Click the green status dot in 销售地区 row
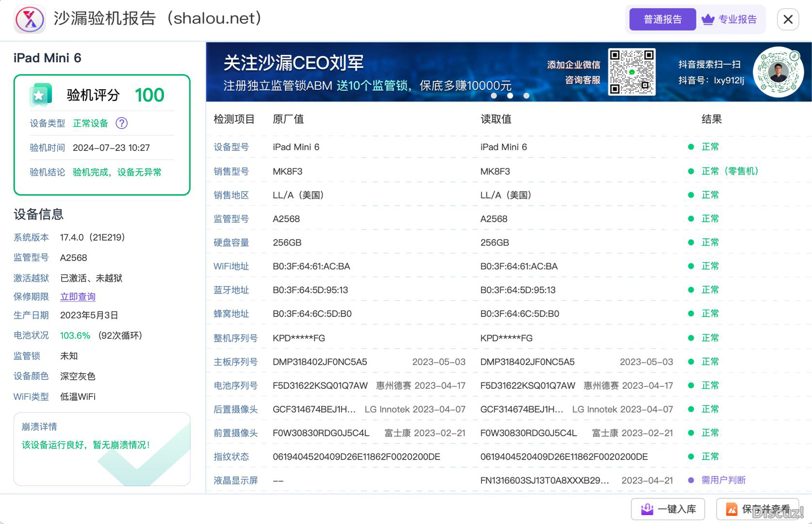This screenshot has height=524, width=812. pyautogui.click(x=691, y=195)
